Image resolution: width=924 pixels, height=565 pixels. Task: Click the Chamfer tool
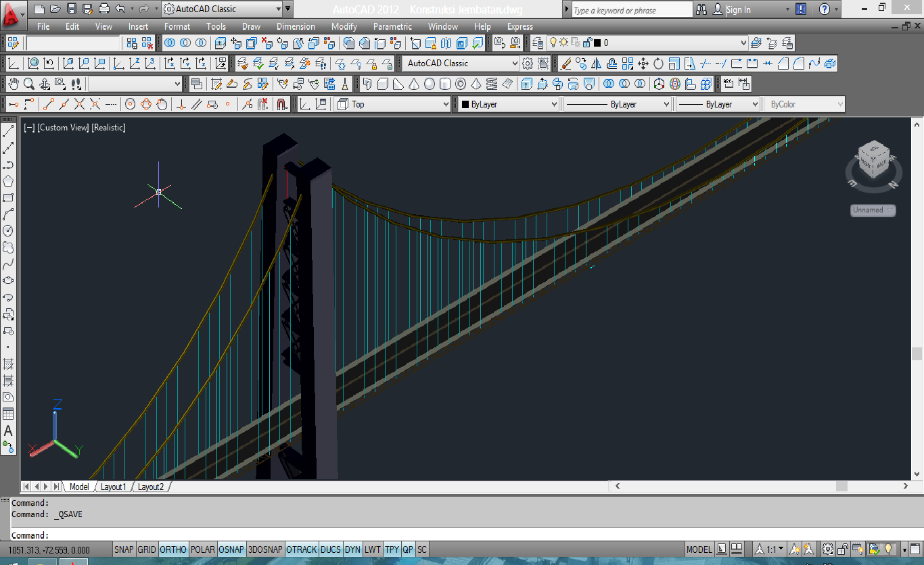coord(783,64)
